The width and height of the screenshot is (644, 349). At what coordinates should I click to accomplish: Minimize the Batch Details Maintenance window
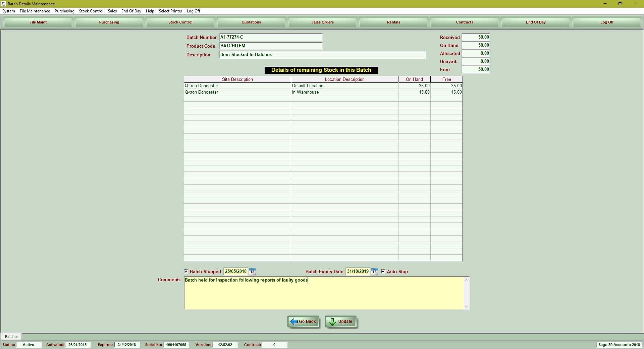(605, 4)
